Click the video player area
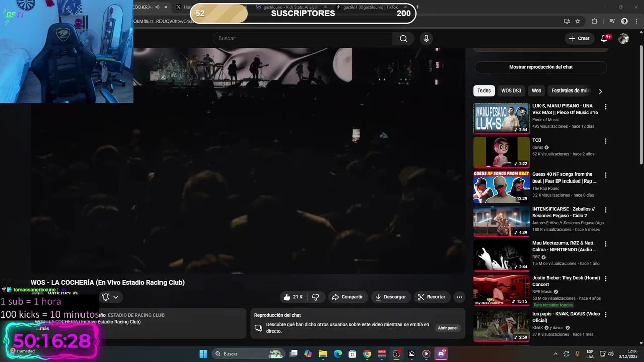The height and width of the screenshot is (362, 644). point(248,160)
